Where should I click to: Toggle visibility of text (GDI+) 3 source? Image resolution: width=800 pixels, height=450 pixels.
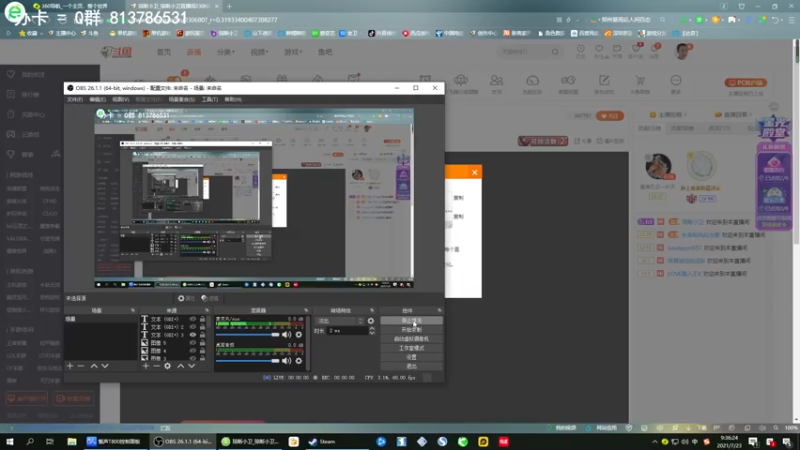193,335
